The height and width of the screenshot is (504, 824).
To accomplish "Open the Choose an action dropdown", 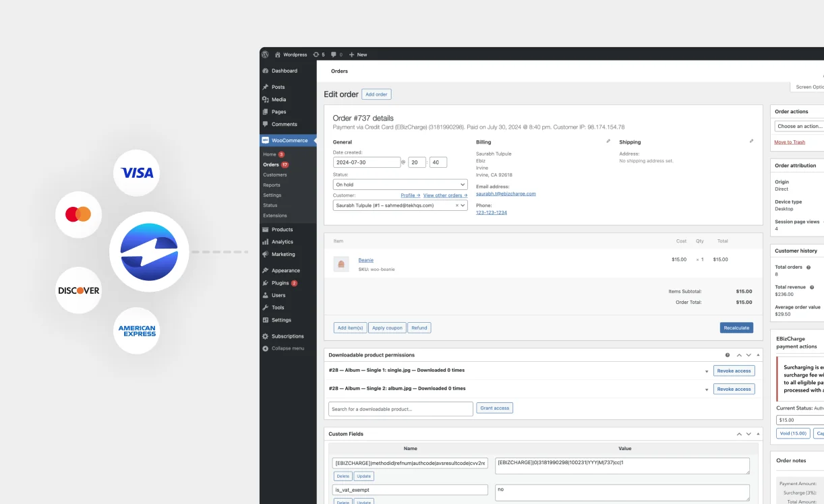I will pyautogui.click(x=800, y=126).
